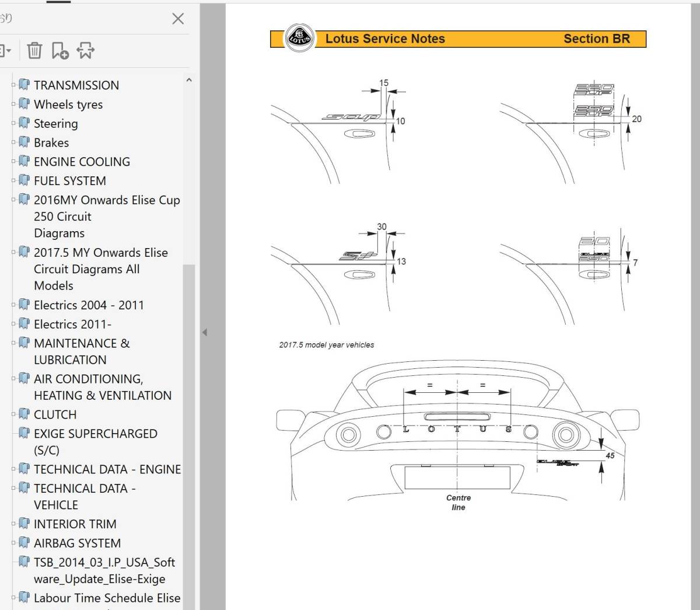Image resolution: width=700 pixels, height=610 pixels.
Task: Open MAINTENANCE & LUBRICATION bookmark
Action: click(82, 351)
